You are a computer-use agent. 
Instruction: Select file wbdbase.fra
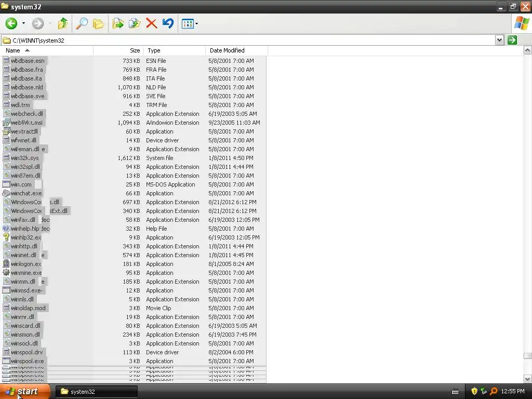[x=27, y=70]
